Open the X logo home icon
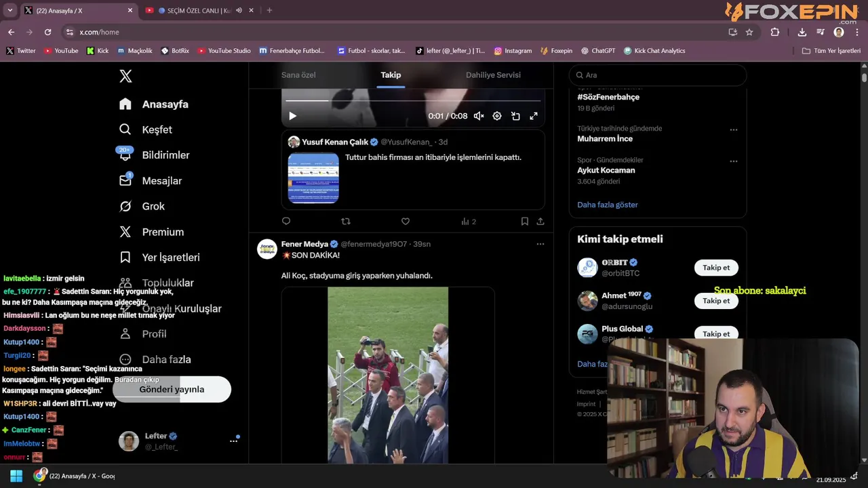868x488 pixels. [125, 76]
